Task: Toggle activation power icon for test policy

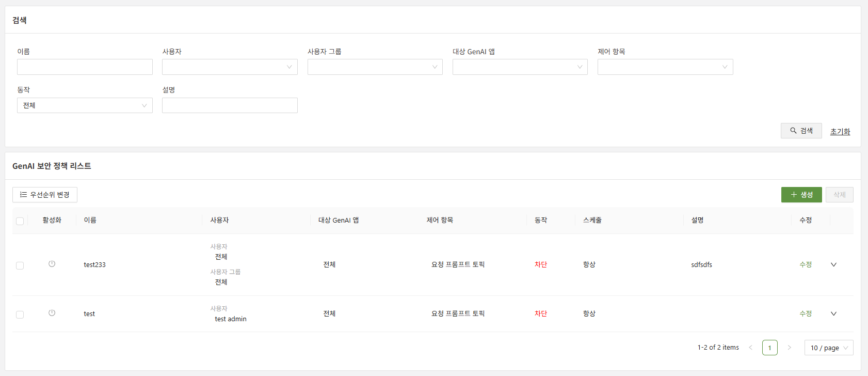Action: 52,313
